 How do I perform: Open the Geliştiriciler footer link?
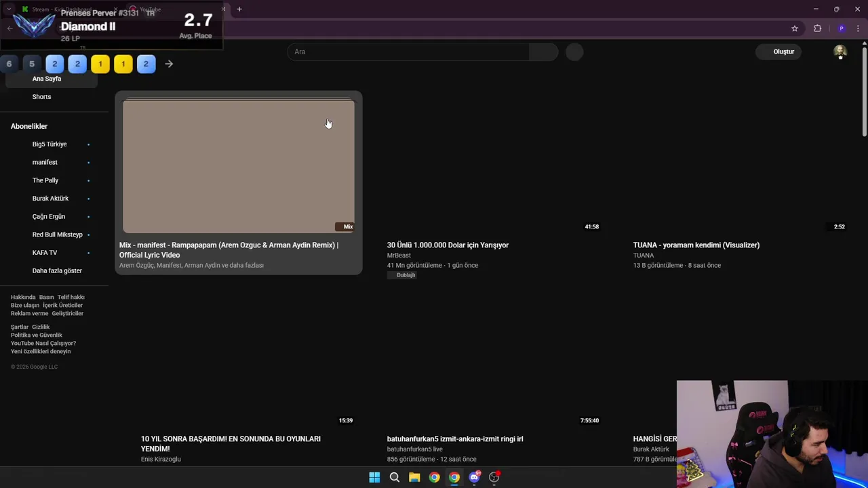68,314
